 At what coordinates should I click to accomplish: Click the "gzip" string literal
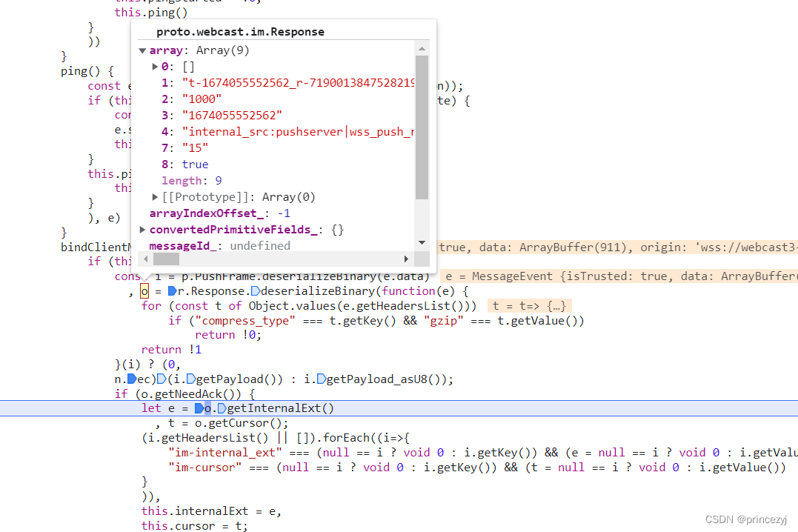[x=444, y=321]
